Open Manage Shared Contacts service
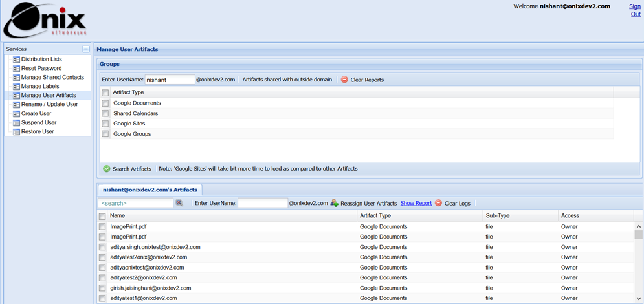This screenshot has height=304, width=644. (52, 77)
